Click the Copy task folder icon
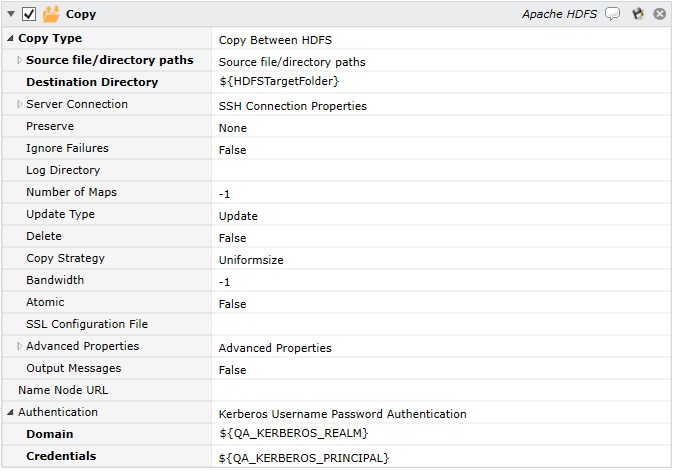 click(x=51, y=14)
